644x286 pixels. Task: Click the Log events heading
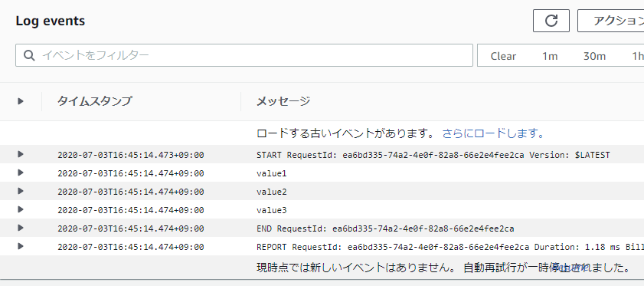(x=50, y=21)
